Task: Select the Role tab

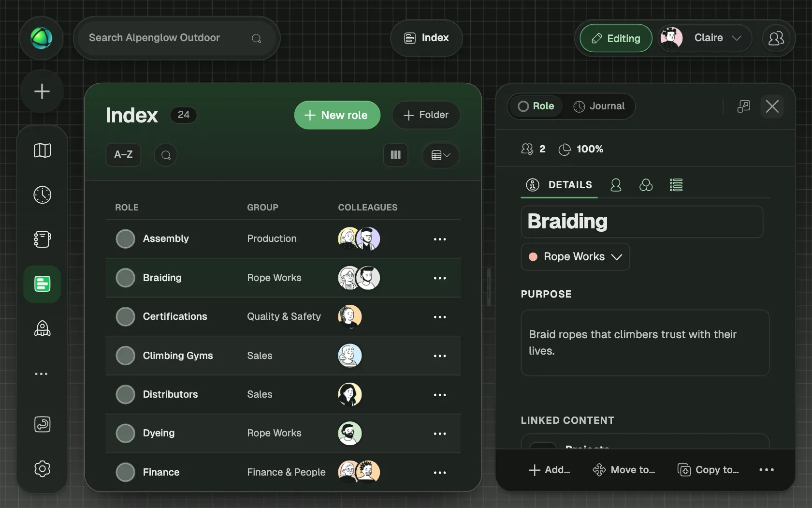Action: click(536, 106)
